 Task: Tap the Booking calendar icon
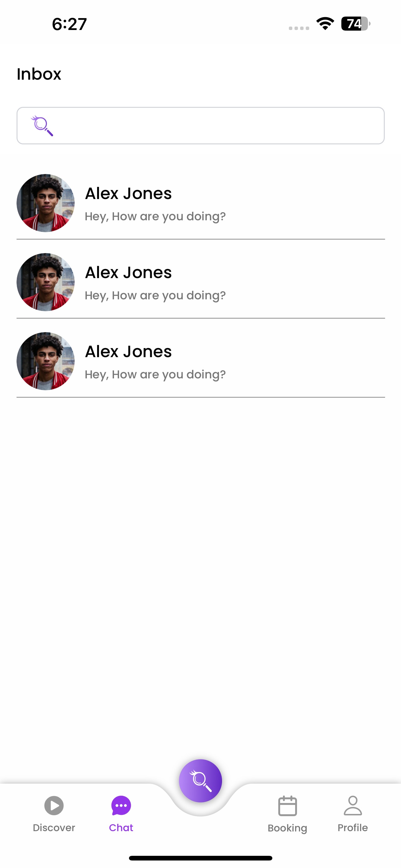point(287,806)
